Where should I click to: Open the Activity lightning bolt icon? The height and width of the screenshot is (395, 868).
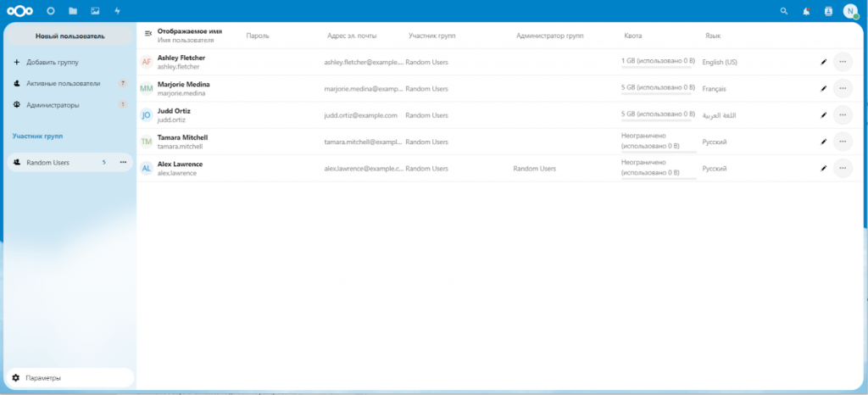[117, 11]
